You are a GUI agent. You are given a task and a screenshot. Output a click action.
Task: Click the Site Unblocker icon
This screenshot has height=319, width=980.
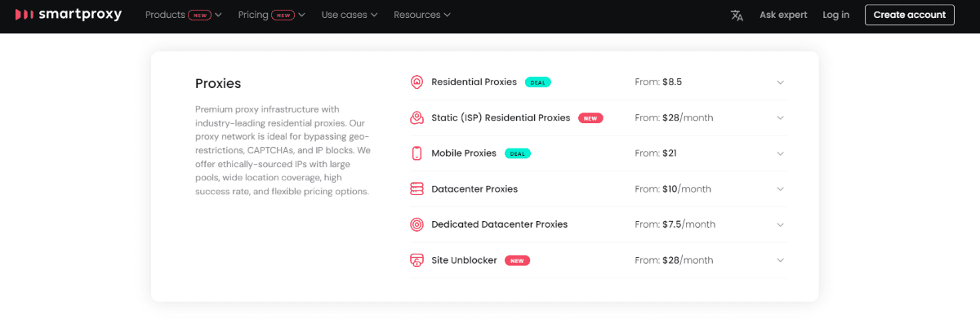416,260
